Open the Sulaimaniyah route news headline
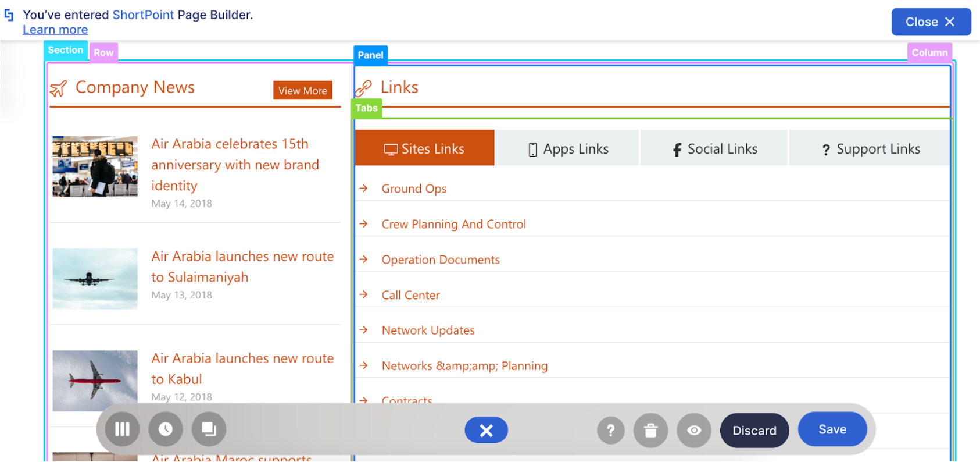This screenshot has height=462, width=980. 242,266
